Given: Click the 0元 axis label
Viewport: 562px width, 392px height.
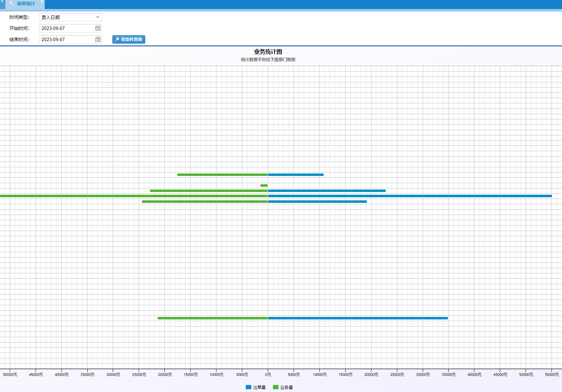Looking at the screenshot, I should (268, 375).
